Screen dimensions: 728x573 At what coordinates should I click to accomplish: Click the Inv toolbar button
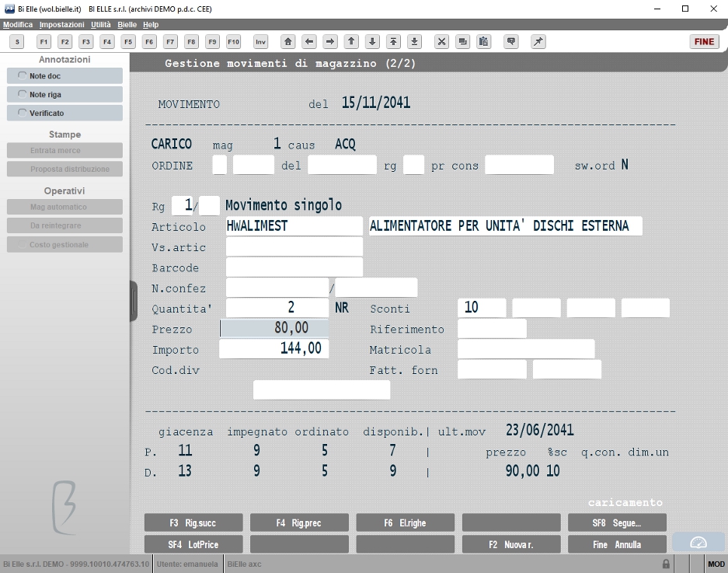261,42
